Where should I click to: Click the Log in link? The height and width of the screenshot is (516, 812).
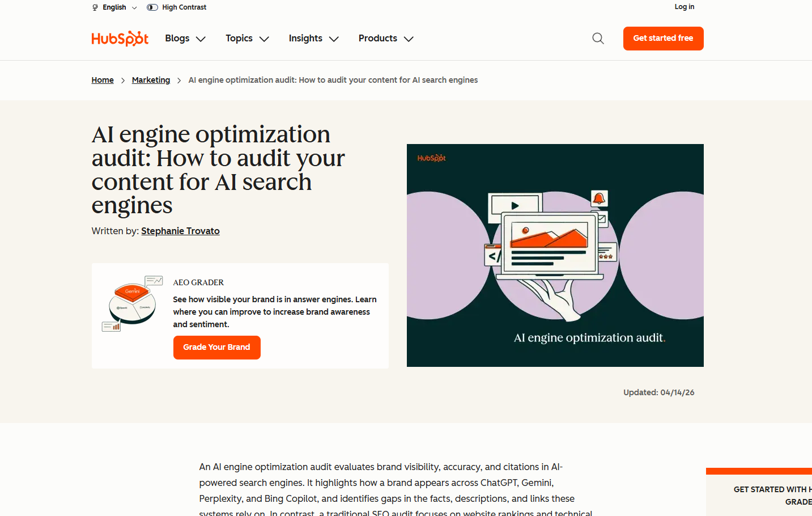coord(684,7)
